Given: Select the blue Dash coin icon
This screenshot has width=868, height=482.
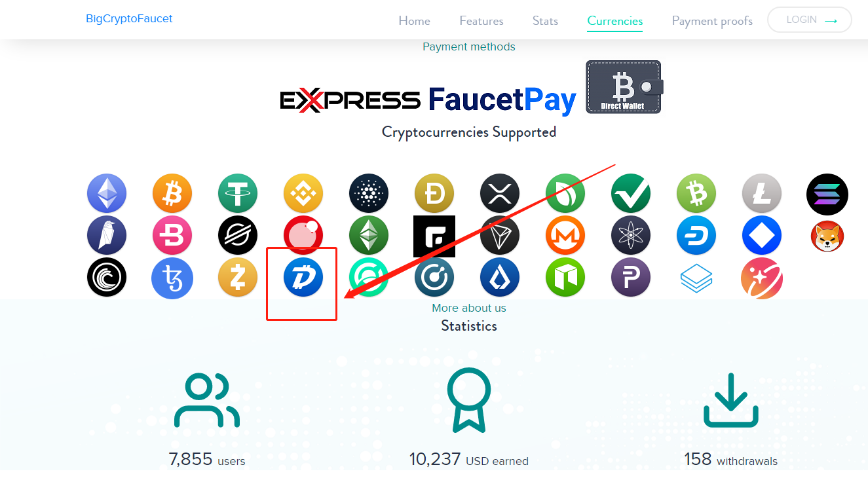Looking at the screenshot, I should [x=696, y=235].
